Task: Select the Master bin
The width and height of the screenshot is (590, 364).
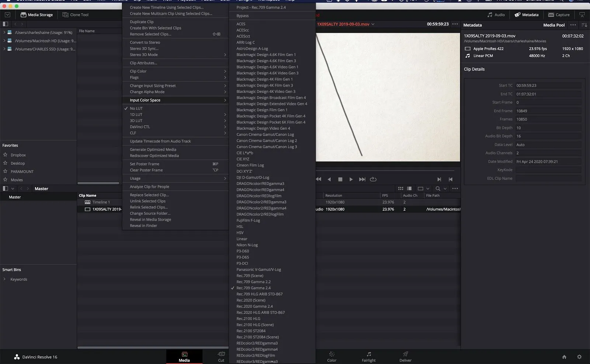Action: [38, 197]
